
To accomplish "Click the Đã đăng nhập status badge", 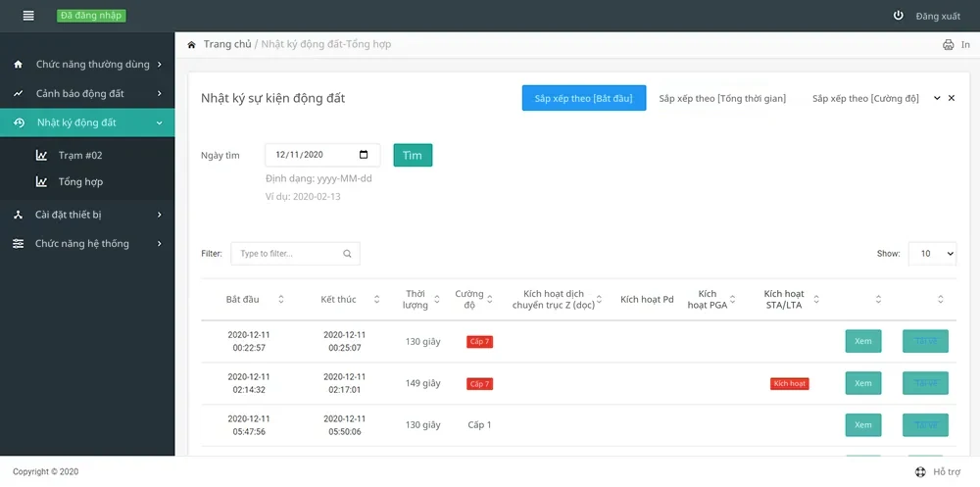I will click(x=91, y=16).
